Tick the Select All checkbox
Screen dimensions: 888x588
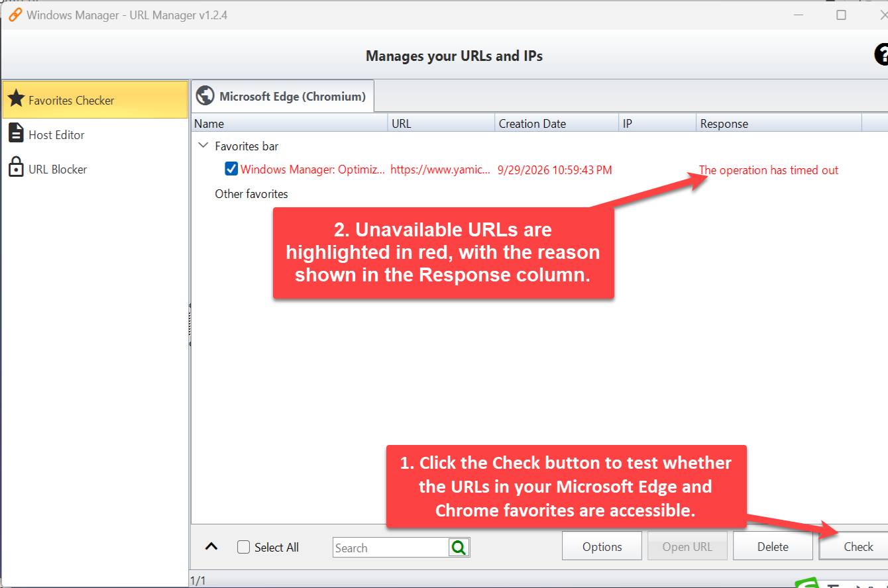pyautogui.click(x=244, y=547)
